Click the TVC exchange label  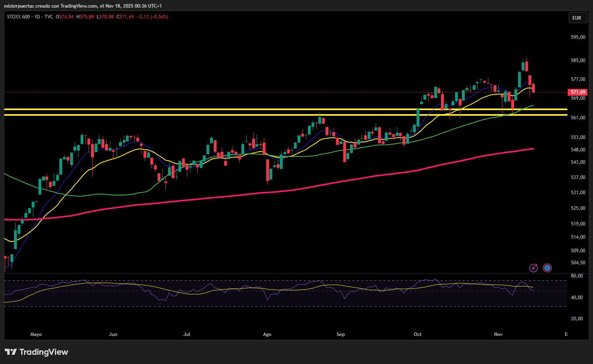[49, 17]
